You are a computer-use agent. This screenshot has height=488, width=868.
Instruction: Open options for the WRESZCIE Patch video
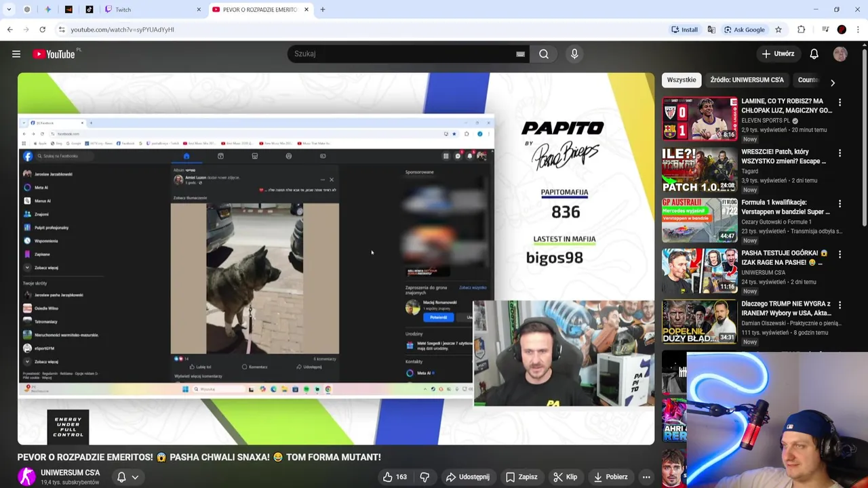click(x=840, y=153)
